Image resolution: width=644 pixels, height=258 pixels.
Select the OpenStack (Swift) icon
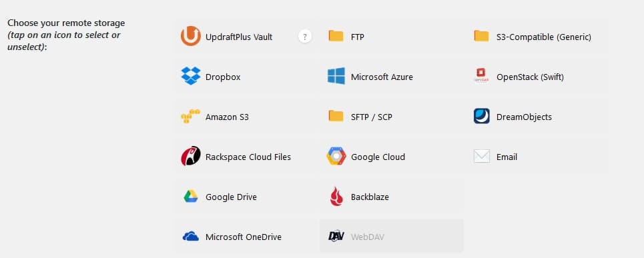pyautogui.click(x=481, y=76)
